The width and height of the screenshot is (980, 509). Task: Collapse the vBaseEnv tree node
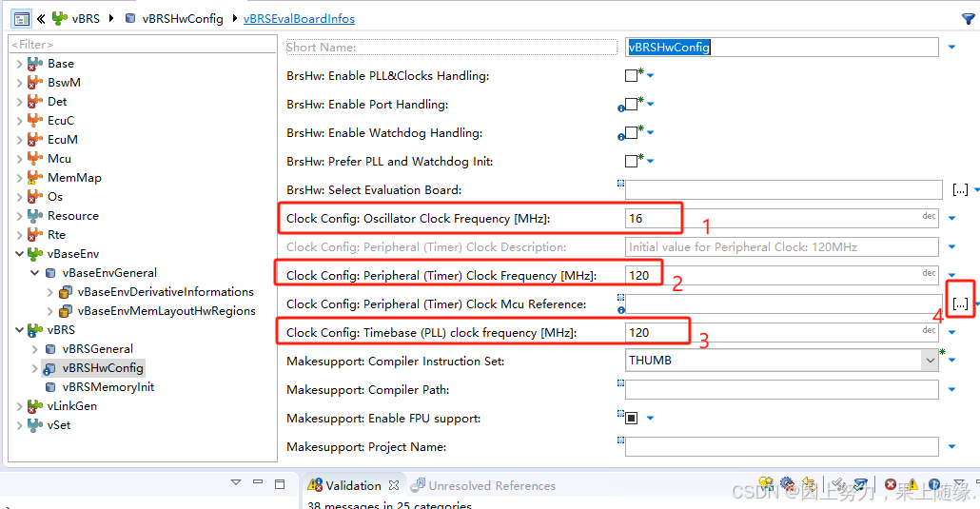tap(19, 254)
